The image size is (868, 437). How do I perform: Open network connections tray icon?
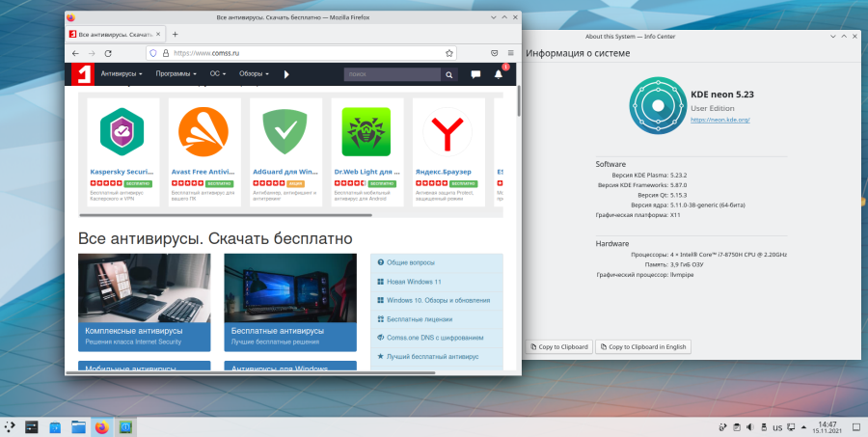(792, 427)
